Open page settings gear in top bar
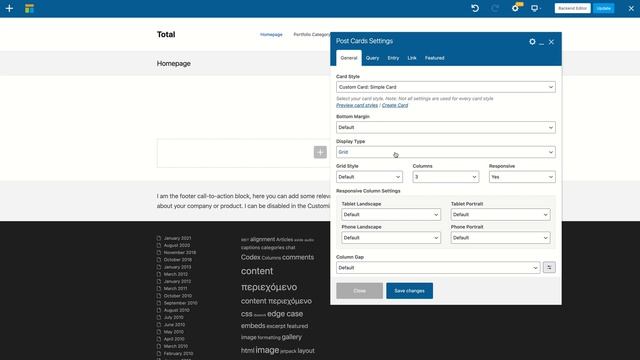This screenshot has width=640, height=360. pyautogui.click(x=516, y=8)
